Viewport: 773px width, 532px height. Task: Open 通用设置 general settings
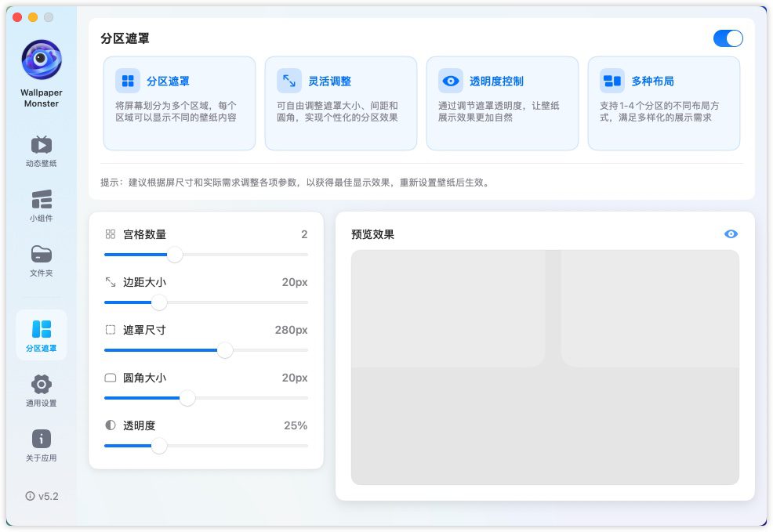(x=42, y=390)
